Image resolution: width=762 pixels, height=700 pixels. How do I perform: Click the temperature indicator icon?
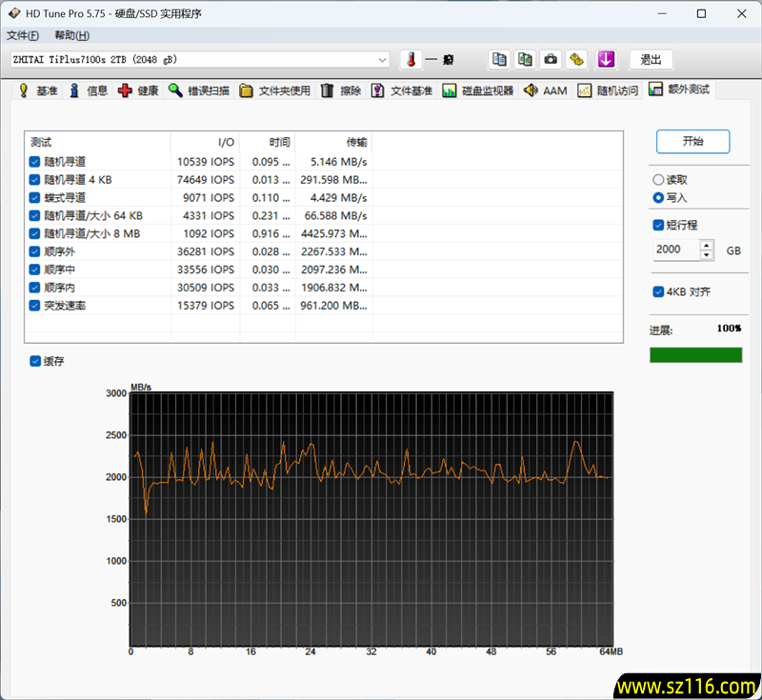pos(410,59)
